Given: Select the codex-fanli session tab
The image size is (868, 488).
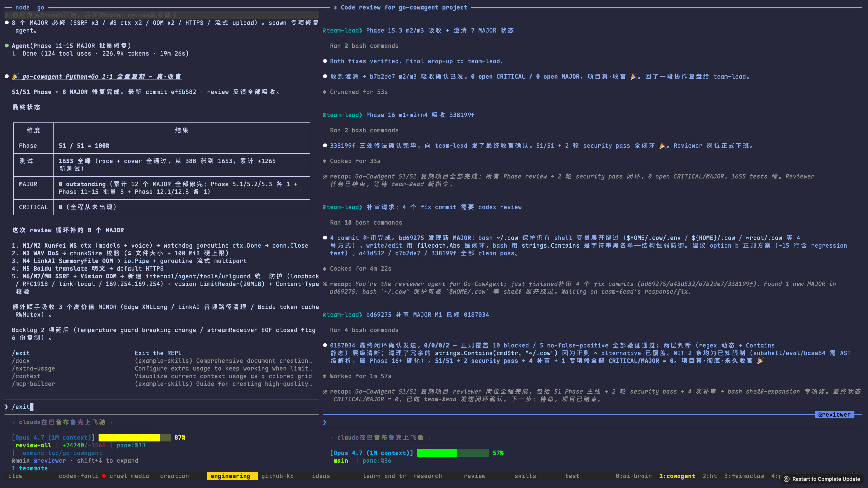Looking at the screenshot, I should 78,476.
